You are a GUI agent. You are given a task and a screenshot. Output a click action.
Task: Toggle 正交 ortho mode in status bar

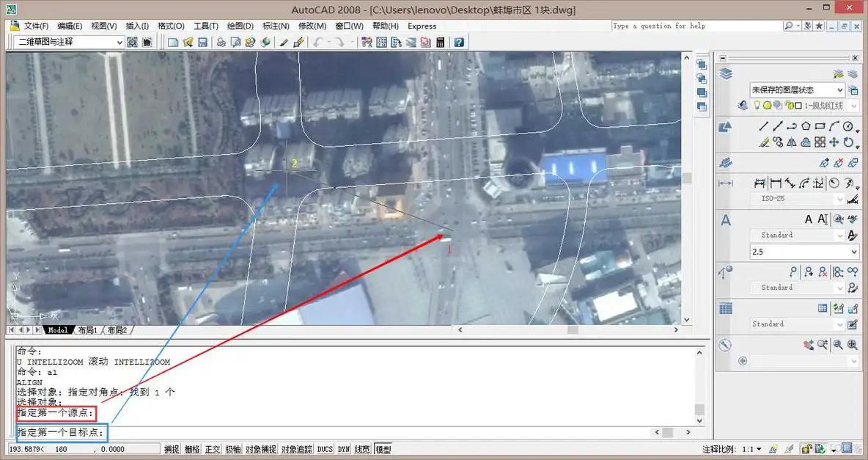pyautogui.click(x=213, y=450)
